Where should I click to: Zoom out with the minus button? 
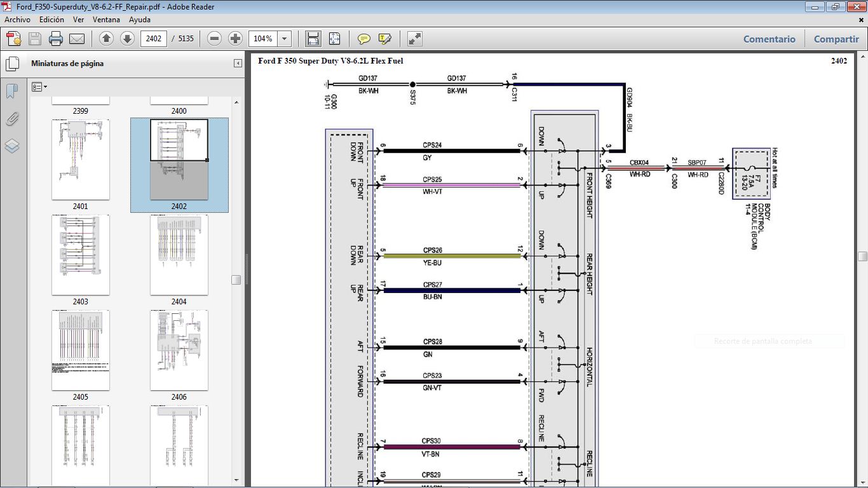[x=215, y=39]
